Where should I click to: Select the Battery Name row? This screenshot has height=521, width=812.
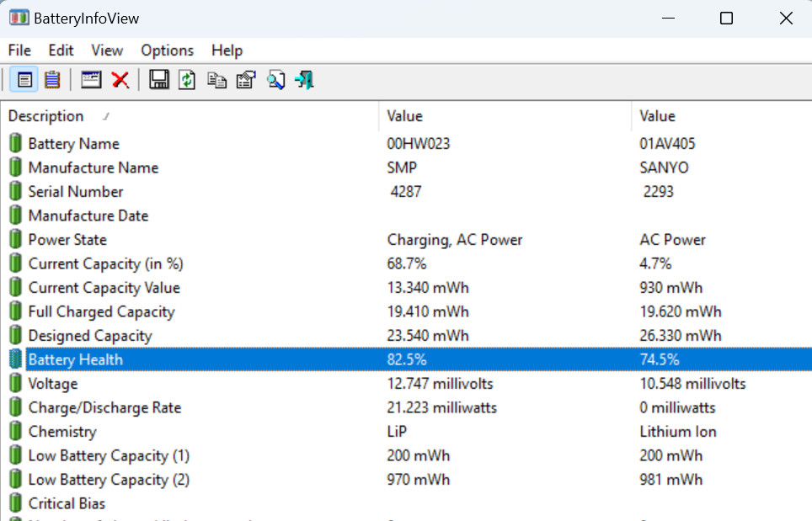tap(74, 144)
